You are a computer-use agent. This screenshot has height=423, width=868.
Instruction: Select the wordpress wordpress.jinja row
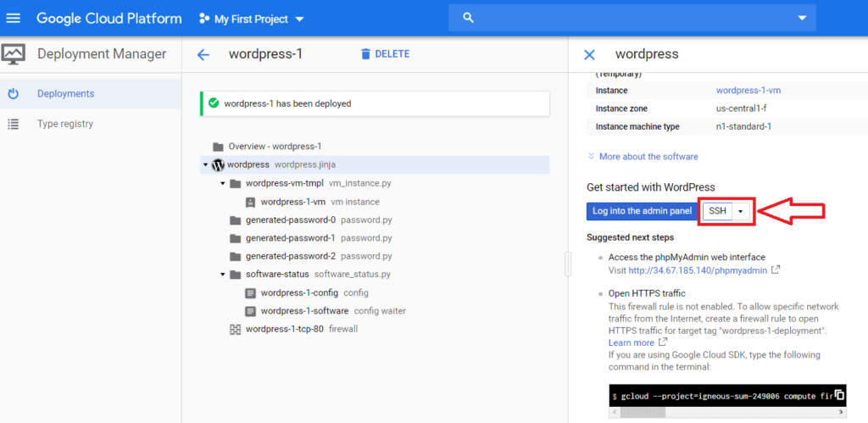375,165
